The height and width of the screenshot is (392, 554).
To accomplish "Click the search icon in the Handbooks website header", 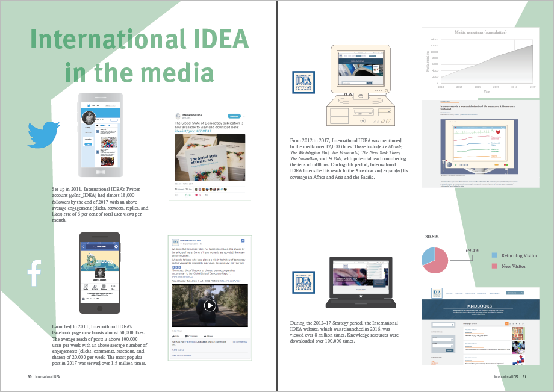I will coord(522,293).
